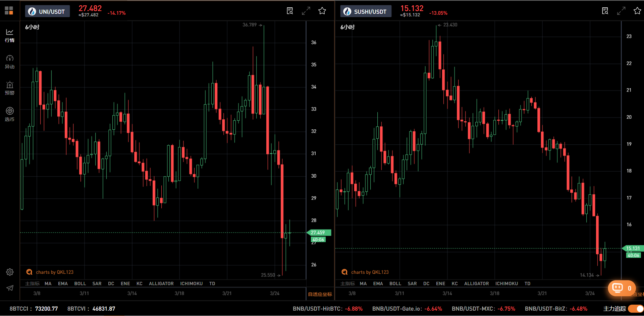Open the 异动 sidebar icon

10,62
